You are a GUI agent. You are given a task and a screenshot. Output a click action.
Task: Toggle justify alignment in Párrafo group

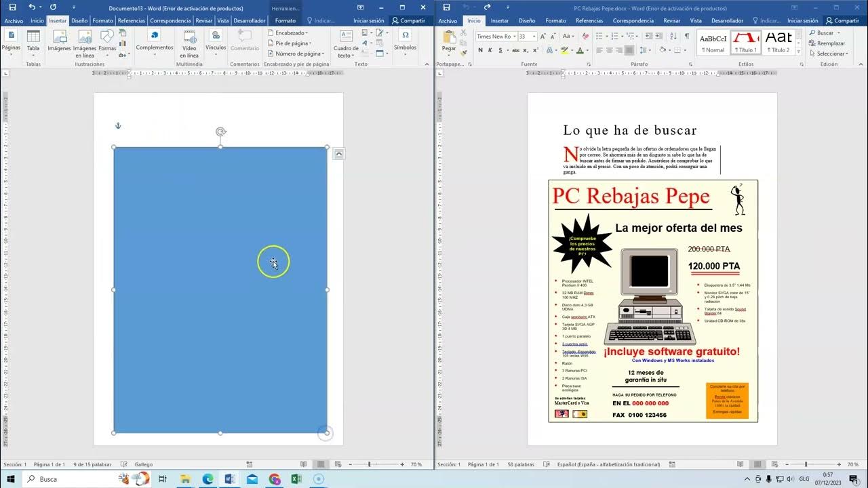tap(629, 50)
